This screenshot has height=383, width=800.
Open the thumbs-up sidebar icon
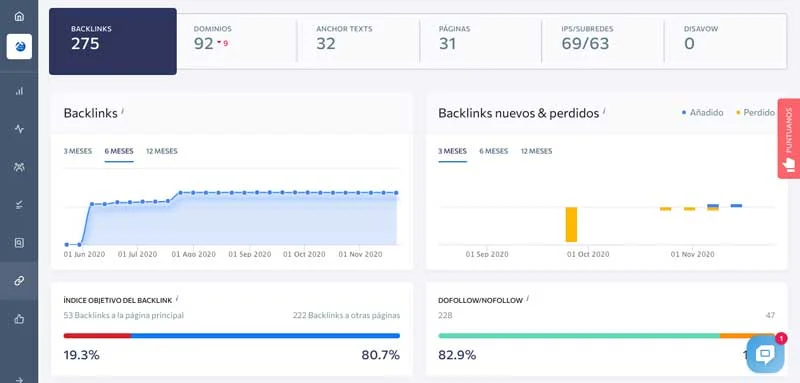coord(19,319)
